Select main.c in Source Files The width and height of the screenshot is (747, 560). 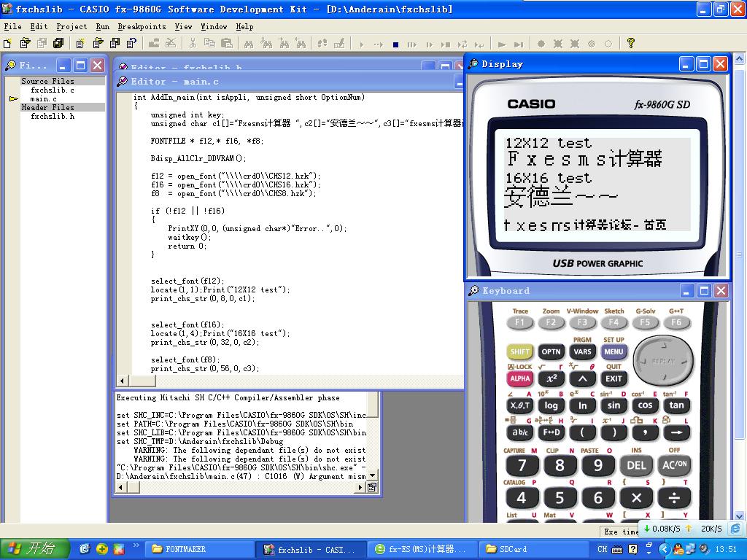coord(43,99)
